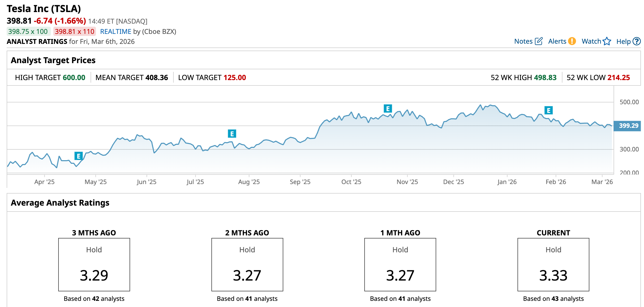Click the 399.29 current price label on chart
Screen dimensions: 644x307
coord(628,126)
